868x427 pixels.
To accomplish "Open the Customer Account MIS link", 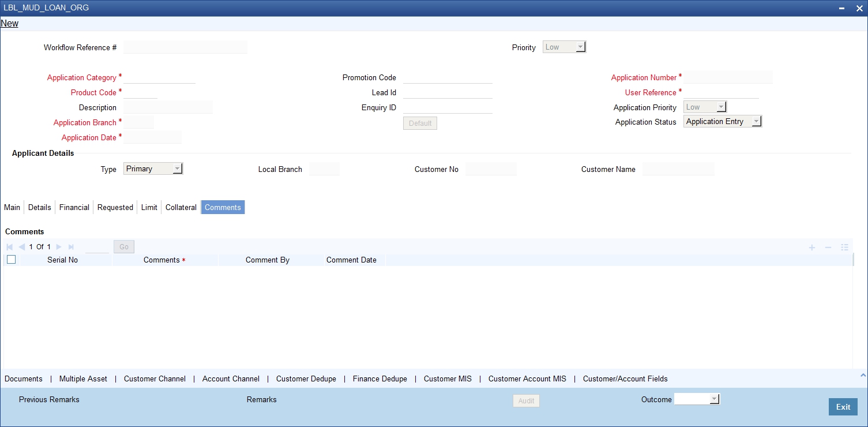I will [x=527, y=379].
